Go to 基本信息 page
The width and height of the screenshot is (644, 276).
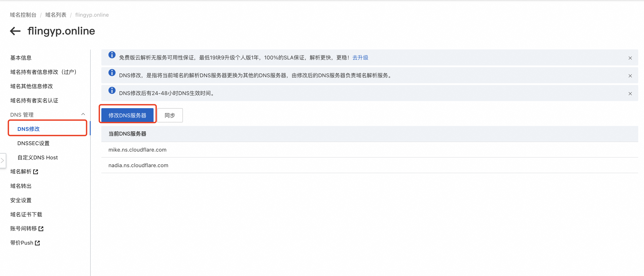click(21, 58)
